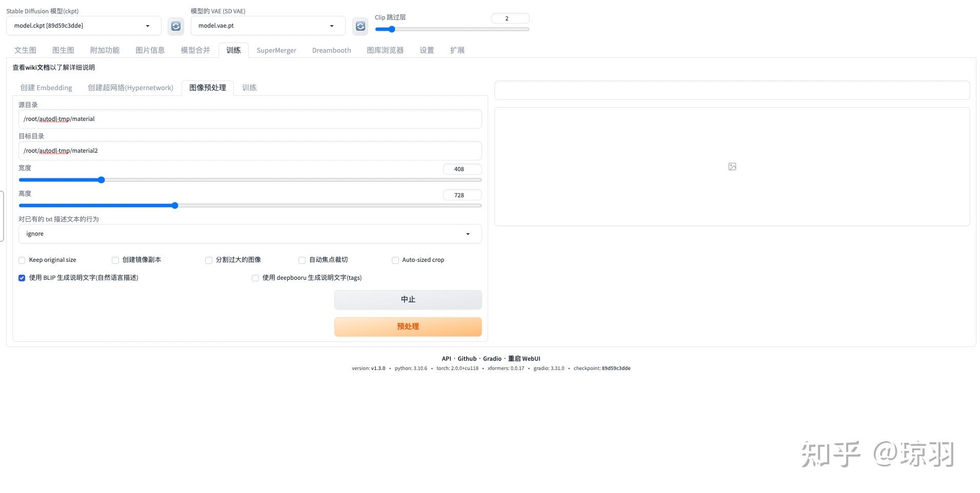Select the top-level 训练 tab
The width and height of the screenshot is (980, 493).
[233, 50]
